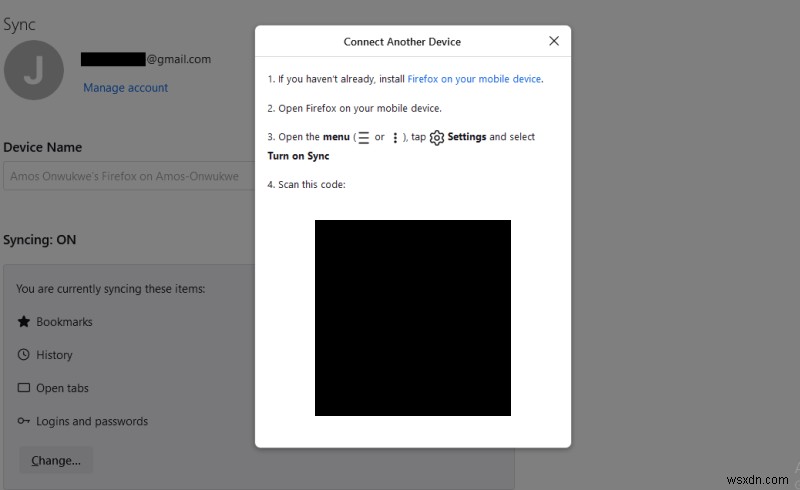Click the 'Sync' page heading

click(19, 24)
